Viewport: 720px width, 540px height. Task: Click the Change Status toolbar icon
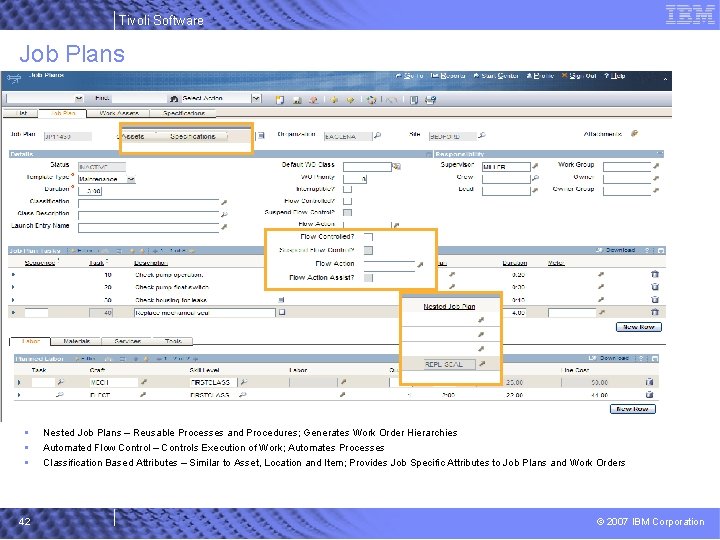371,100
